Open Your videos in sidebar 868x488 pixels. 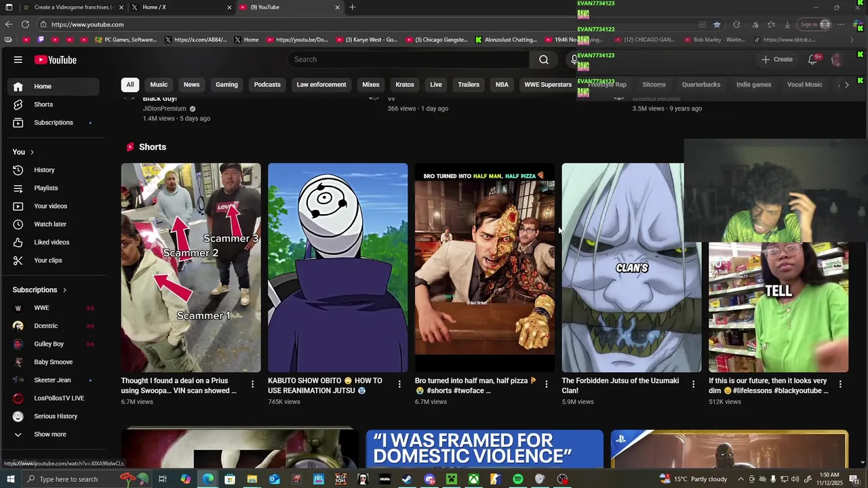coord(53,206)
